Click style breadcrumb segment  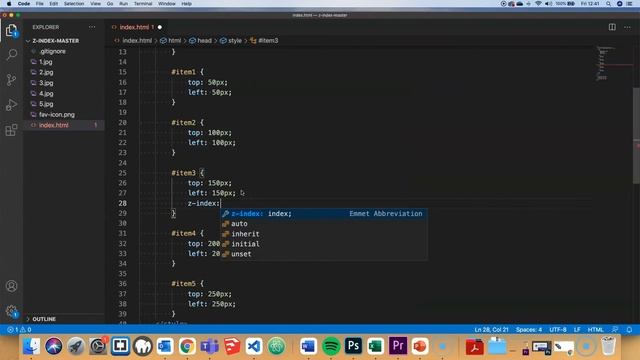click(x=235, y=40)
